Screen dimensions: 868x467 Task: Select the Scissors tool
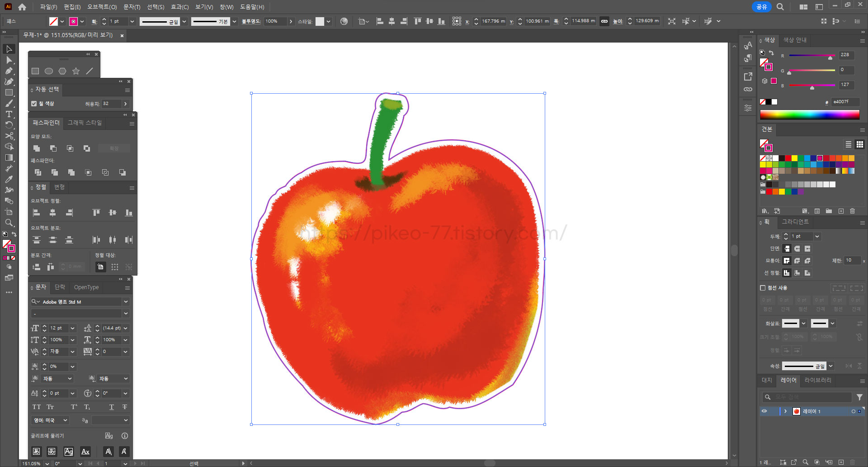point(9,136)
